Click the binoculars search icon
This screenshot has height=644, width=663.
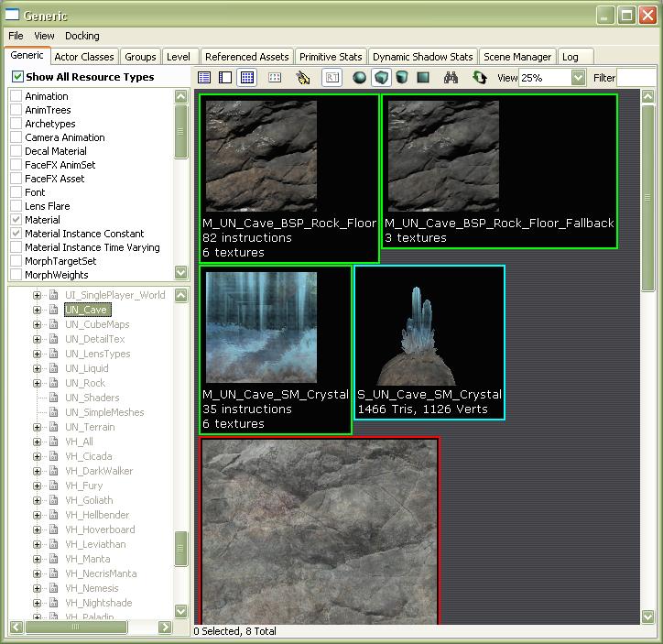(x=451, y=78)
